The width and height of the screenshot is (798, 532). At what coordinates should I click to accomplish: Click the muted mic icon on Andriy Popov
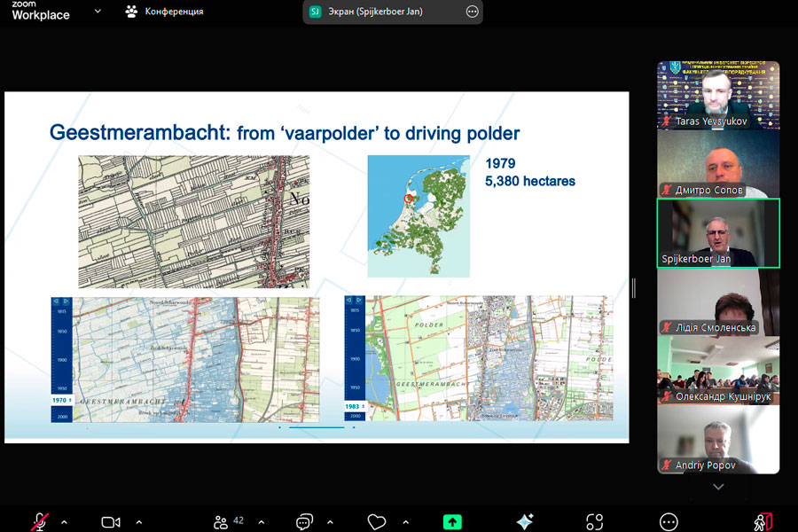click(667, 465)
